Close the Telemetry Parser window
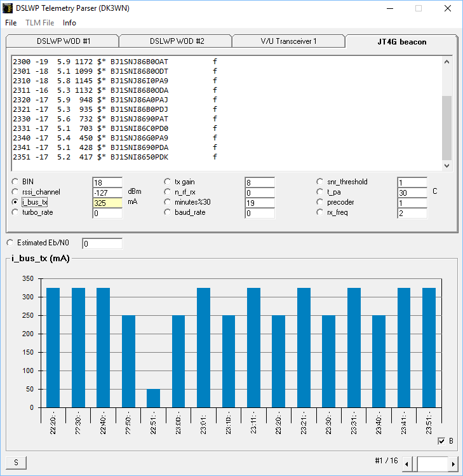The width and height of the screenshot is (463, 476). [x=448, y=8]
